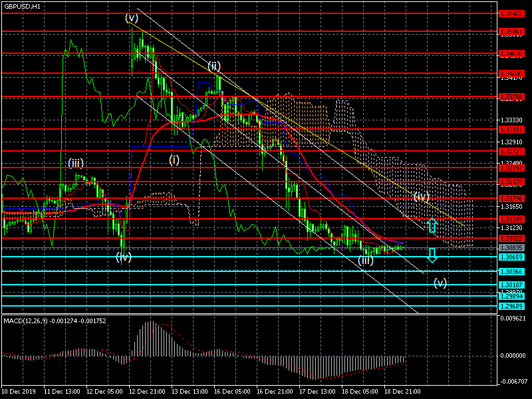This screenshot has width=532, height=399.
Task: Click the cyan downward arrow marker
Action: (432, 255)
